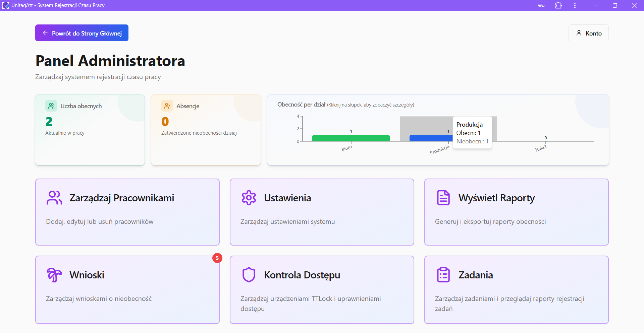
Task: Click 'Obecność per dział' chart title
Action: click(301, 105)
